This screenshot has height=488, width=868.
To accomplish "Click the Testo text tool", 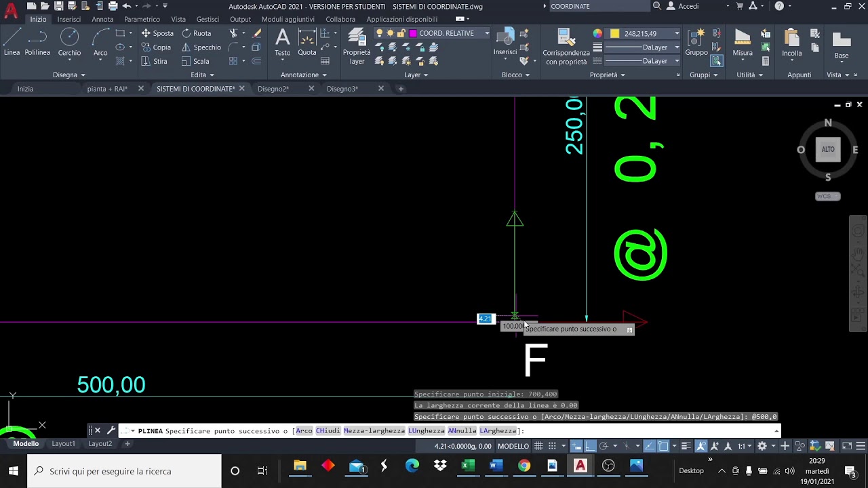I will [x=283, y=43].
